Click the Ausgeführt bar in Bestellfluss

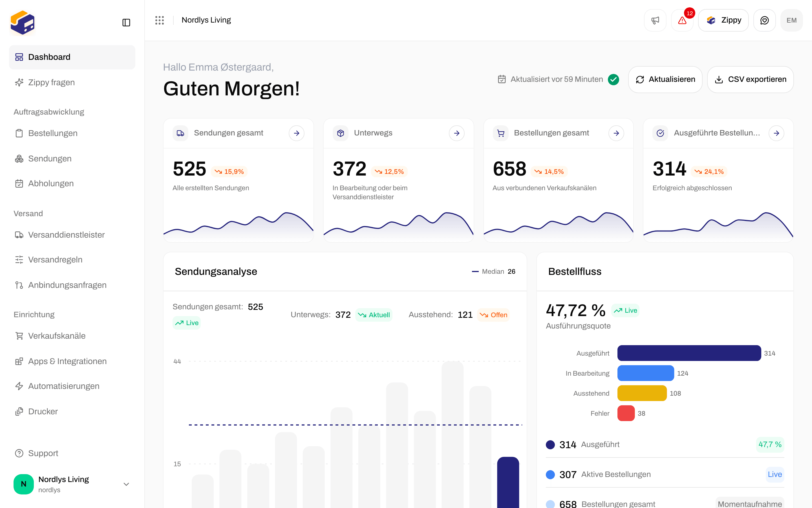(x=689, y=353)
